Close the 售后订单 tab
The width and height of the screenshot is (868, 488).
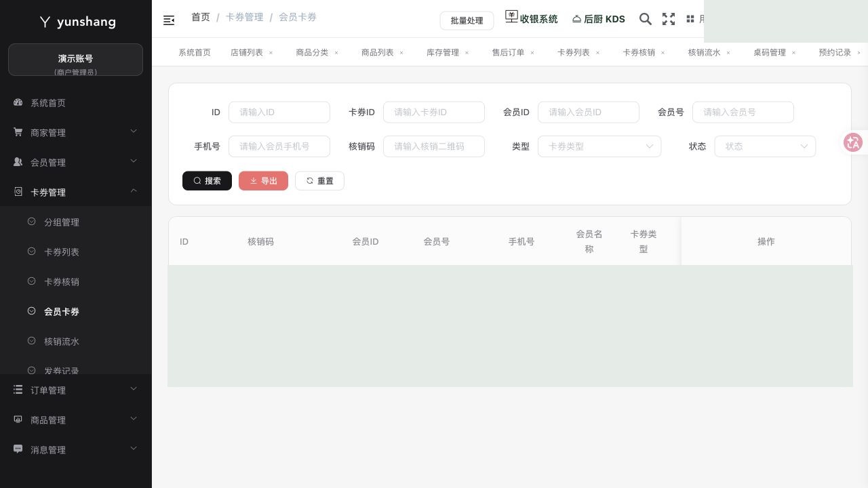pos(532,52)
